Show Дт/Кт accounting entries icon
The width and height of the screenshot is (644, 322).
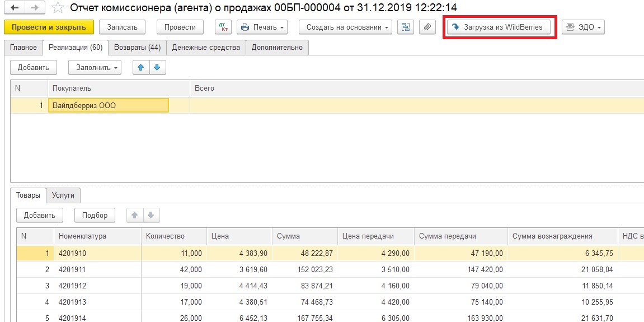click(223, 27)
